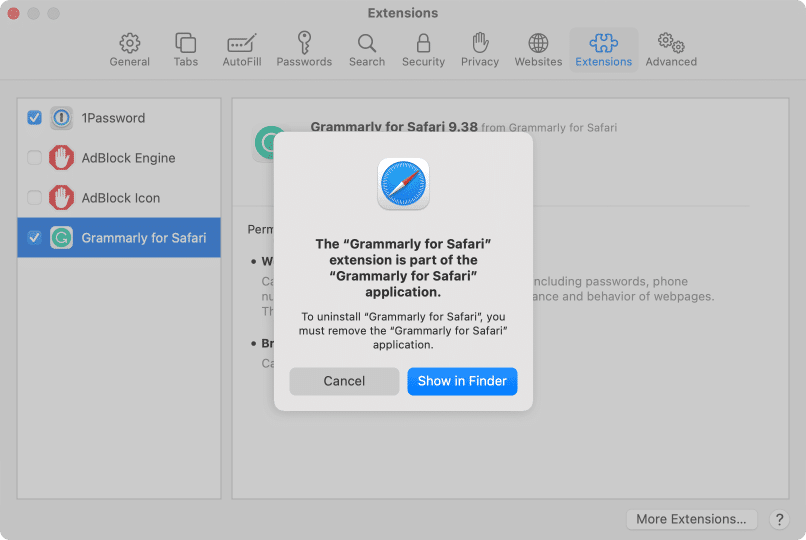Click the Safari compass icon in dialog
The image size is (806, 540).
[404, 183]
